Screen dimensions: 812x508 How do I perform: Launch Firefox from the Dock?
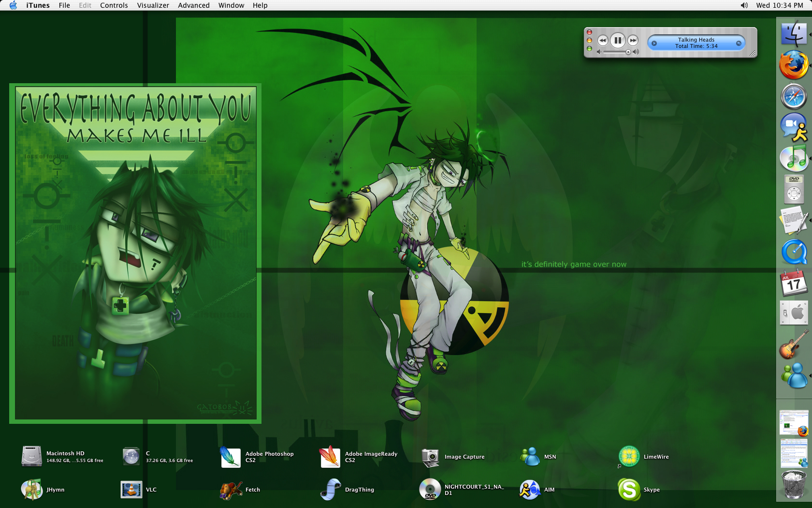point(794,65)
